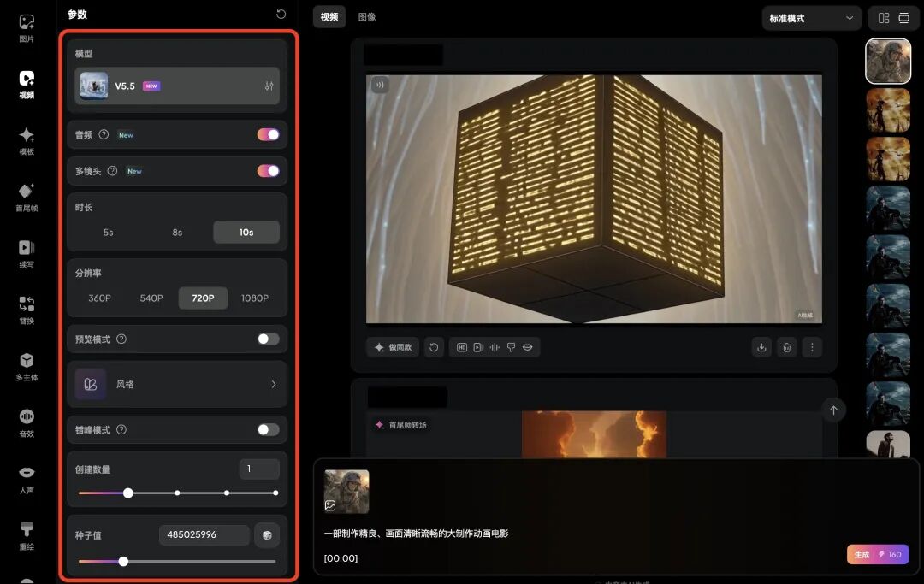The image size is (924, 584).
Task: Select the 1080P resolution option
Action: 257,298
